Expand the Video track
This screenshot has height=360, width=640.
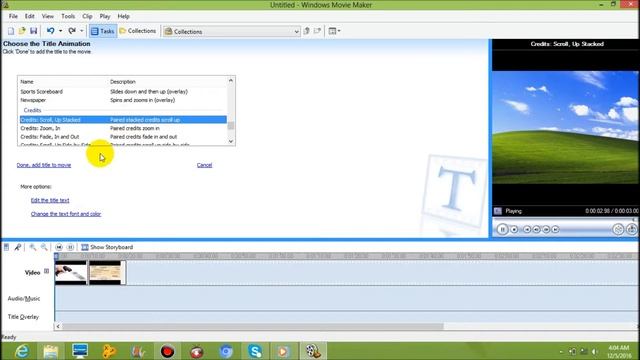(x=47, y=271)
